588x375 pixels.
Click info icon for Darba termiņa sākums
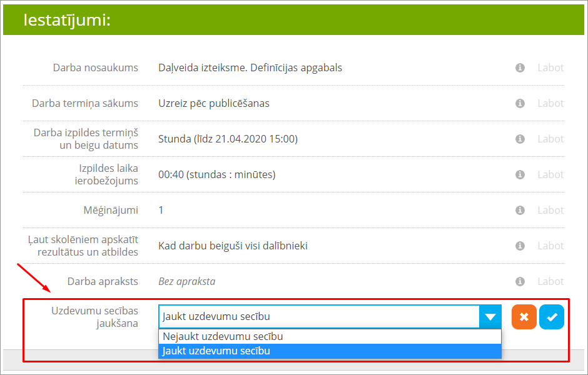click(x=520, y=103)
